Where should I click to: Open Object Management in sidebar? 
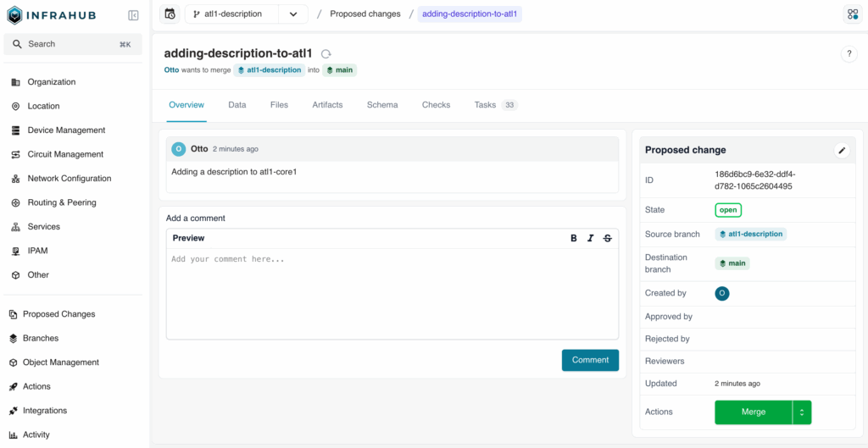[61, 362]
